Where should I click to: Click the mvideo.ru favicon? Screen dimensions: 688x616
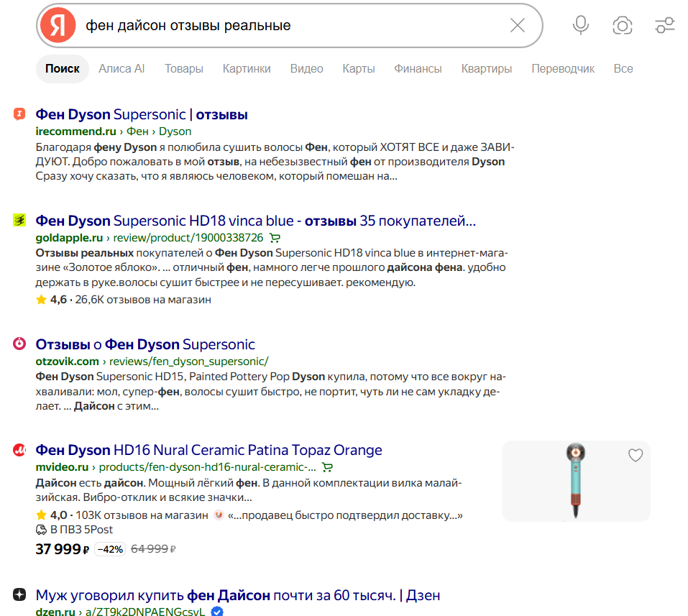[x=19, y=450]
